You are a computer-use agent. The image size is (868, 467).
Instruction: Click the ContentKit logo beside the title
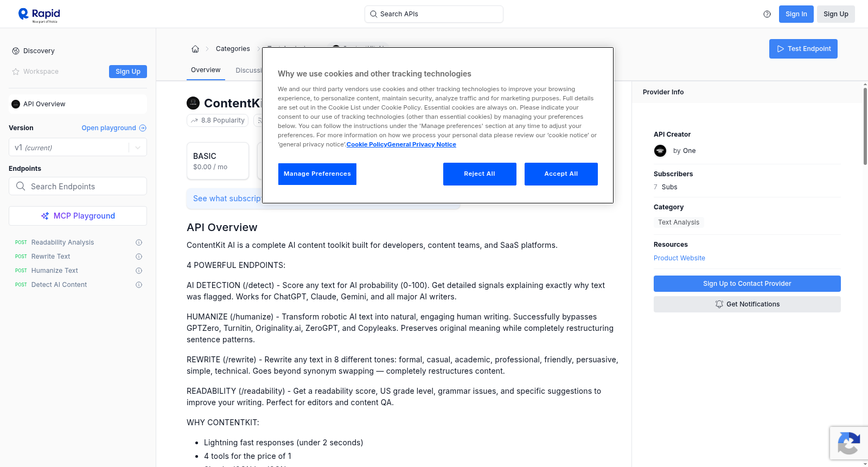click(x=193, y=103)
